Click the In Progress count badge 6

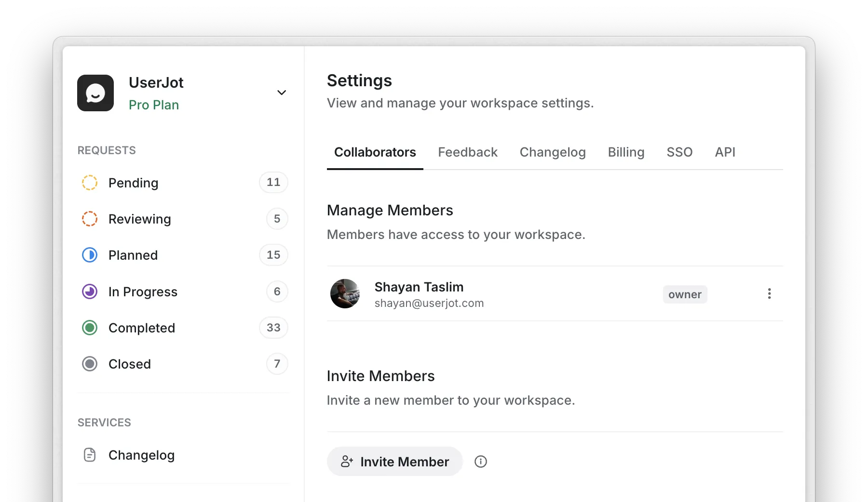tap(277, 291)
